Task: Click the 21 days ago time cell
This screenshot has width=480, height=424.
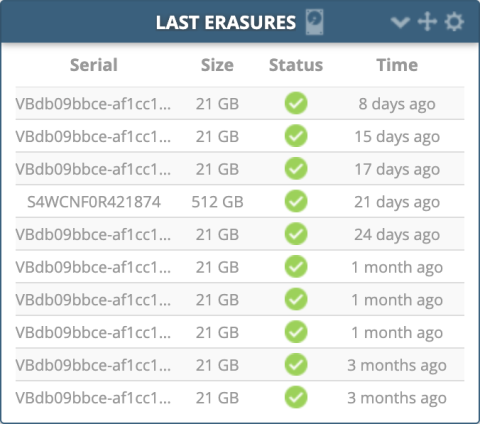Action: click(397, 202)
